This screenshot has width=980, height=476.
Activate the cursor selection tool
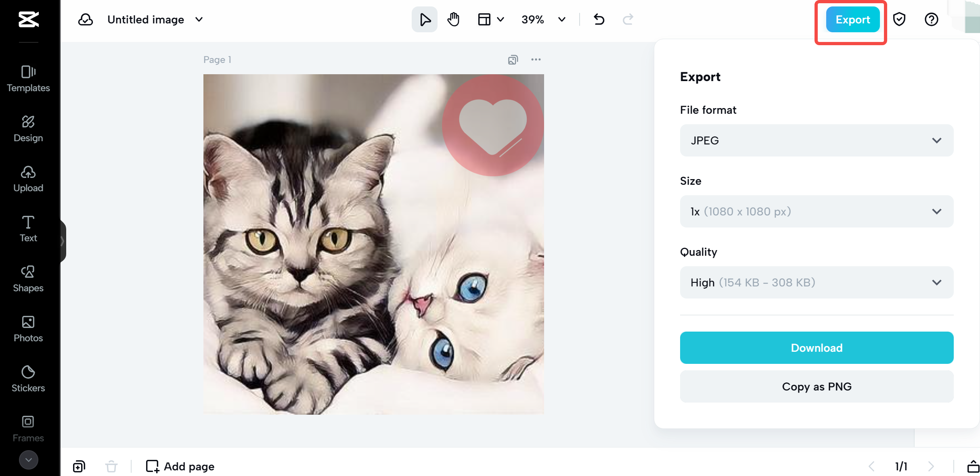[424, 19]
